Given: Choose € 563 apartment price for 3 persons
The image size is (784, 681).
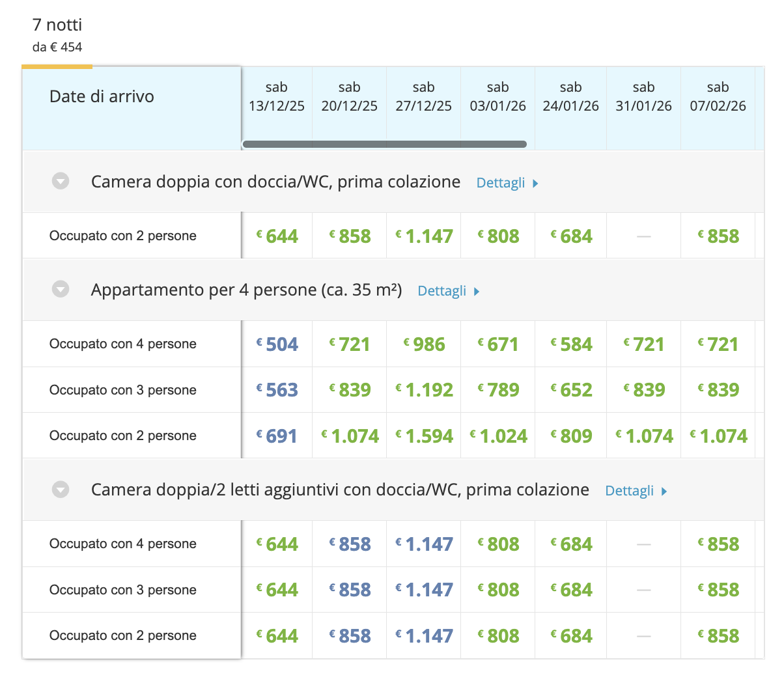Looking at the screenshot, I should click(x=277, y=389).
